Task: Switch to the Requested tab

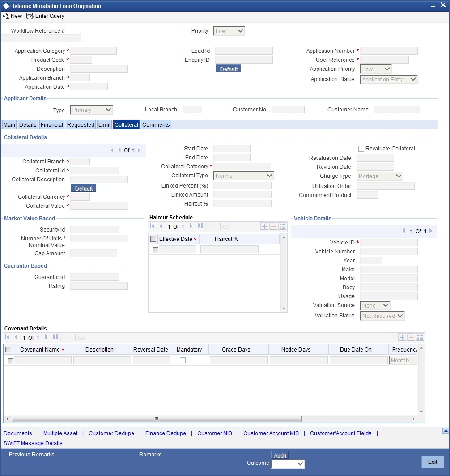Action: pos(81,125)
